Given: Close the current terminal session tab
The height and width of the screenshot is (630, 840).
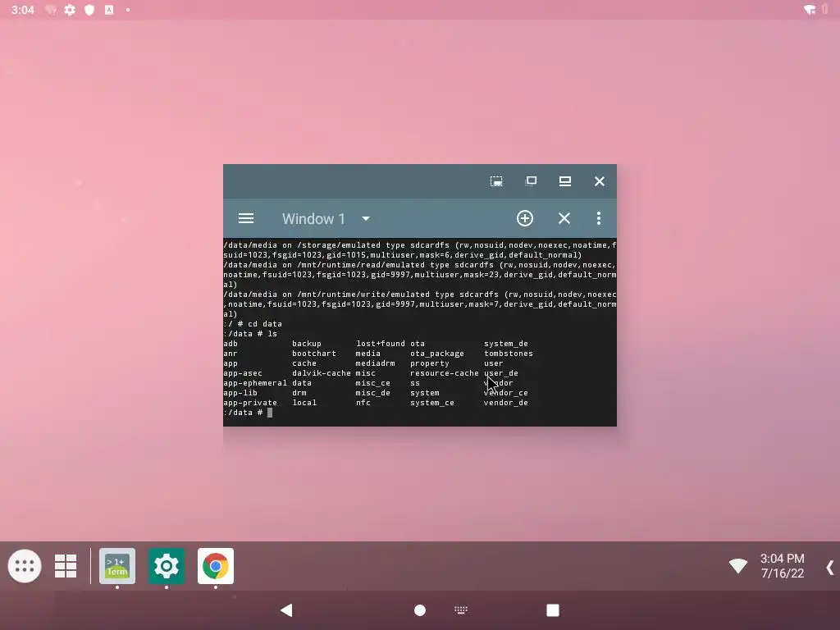Looking at the screenshot, I should coord(564,218).
